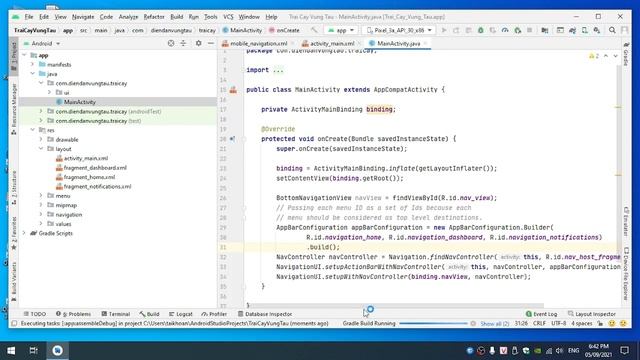Open the Event Log button
The image size is (640, 360).
[x=541, y=314]
